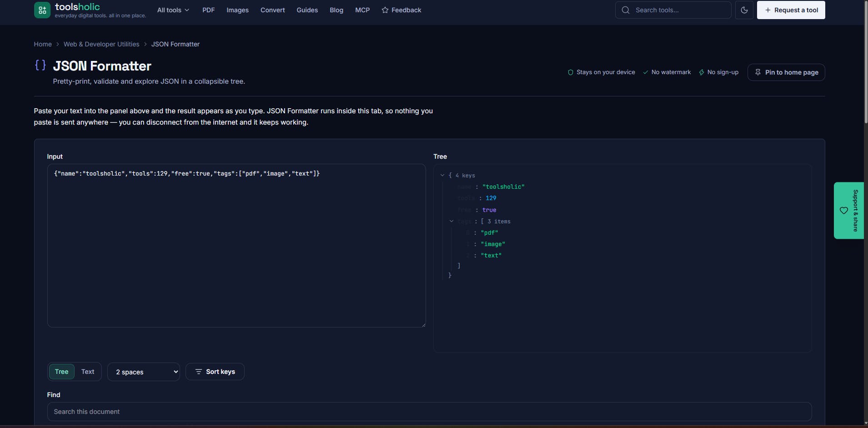Collapse the tags array with 3 items
This screenshot has width=868, height=428.
(x=452, y=221)
